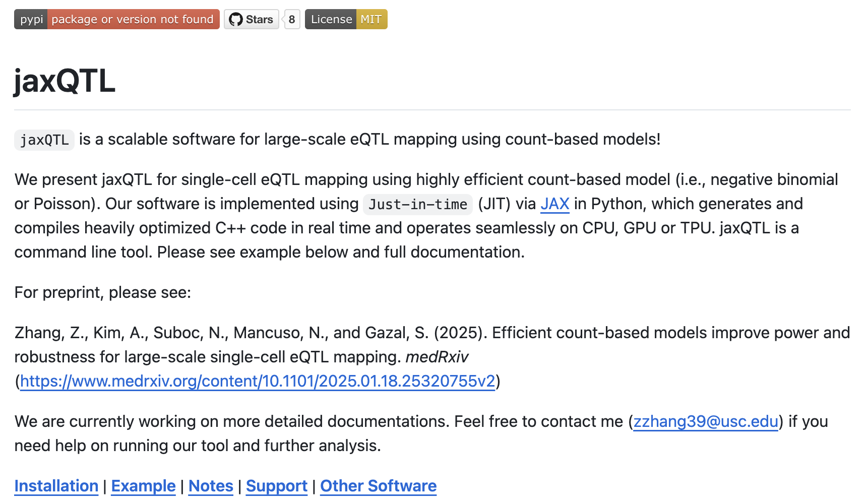This screenshot has width=868, height=503.
Task: Open the Support section link
Action: 277,486
